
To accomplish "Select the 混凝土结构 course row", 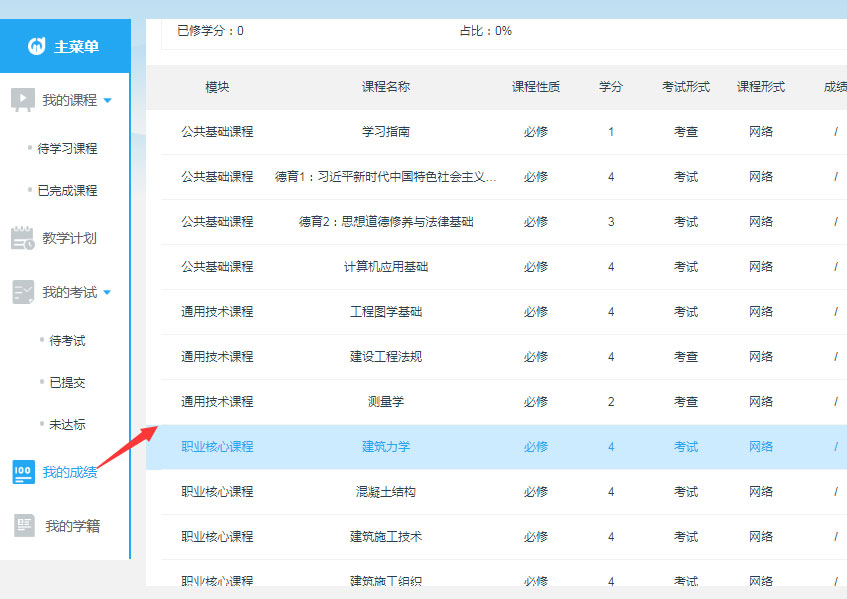I will [x=386, y=491].
